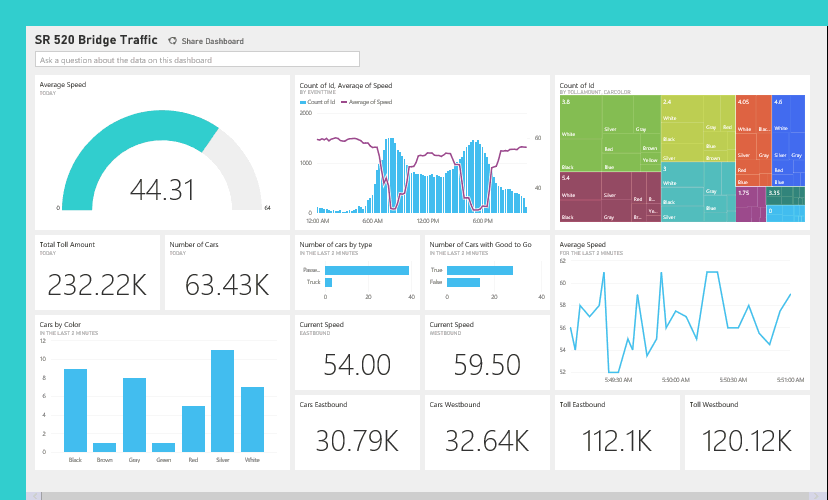Open the SR 520 Bridge Traffic title
The height and width of the screenshot is (500, 828).
tap(96, 40)
